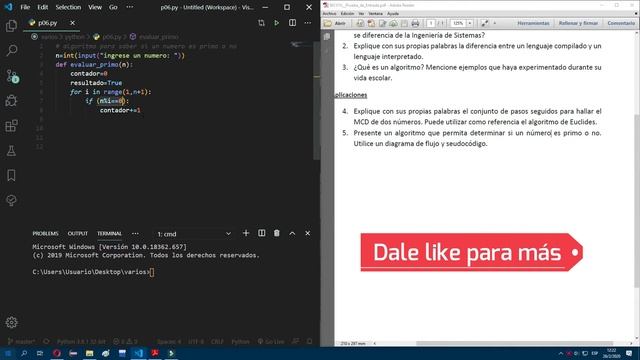
Task: Open the Go menu in VS Code
Action: (x=113, y=7)
